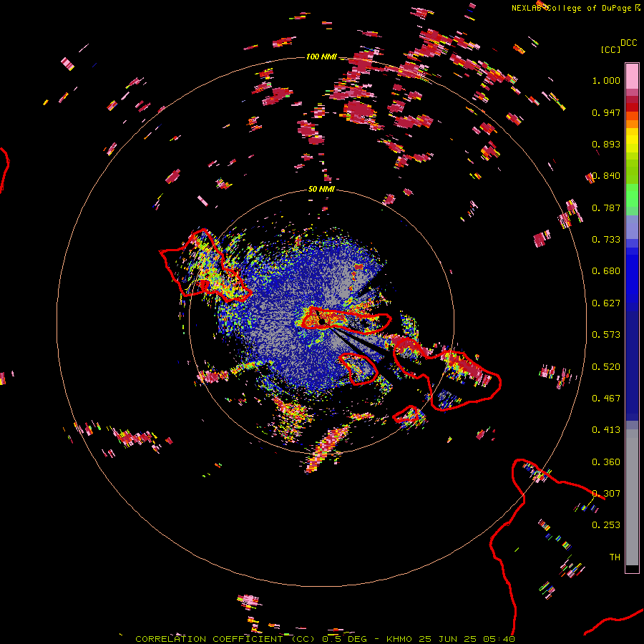Click the "50 NMI" range ring label
Screen dimensions: 644x644
click(321, 190)
